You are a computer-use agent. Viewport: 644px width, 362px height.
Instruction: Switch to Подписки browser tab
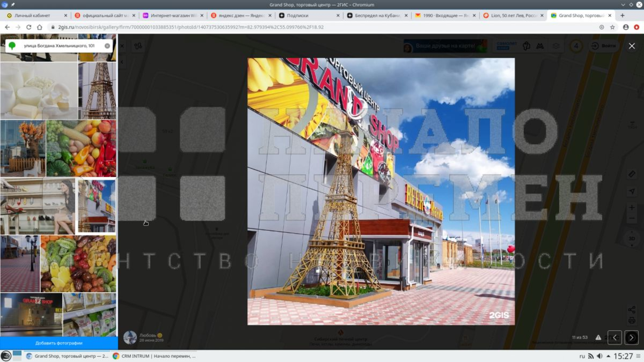[x=297, y=15]
